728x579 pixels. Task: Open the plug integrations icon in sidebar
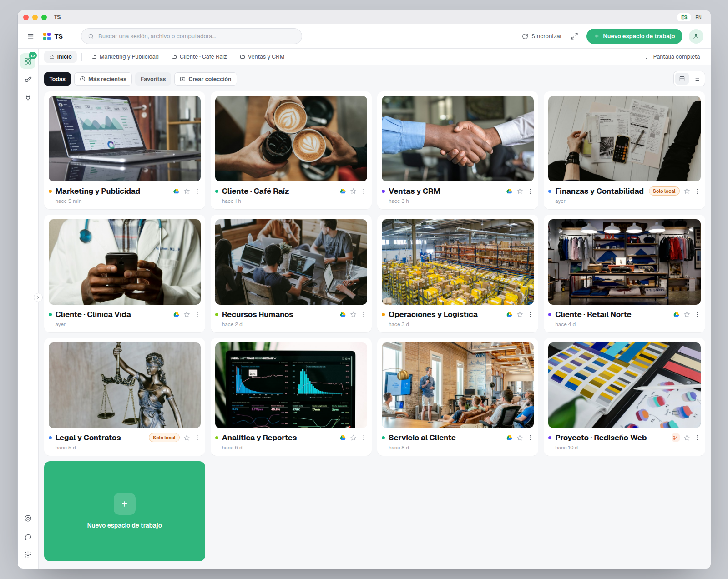pyautogui.click(x=28, y=97)
